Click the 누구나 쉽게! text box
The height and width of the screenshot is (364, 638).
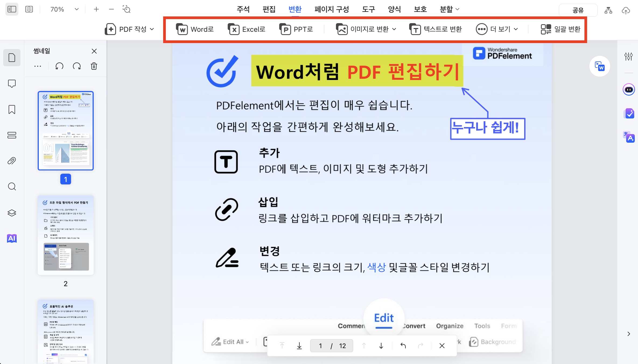[x=488, y=129]
